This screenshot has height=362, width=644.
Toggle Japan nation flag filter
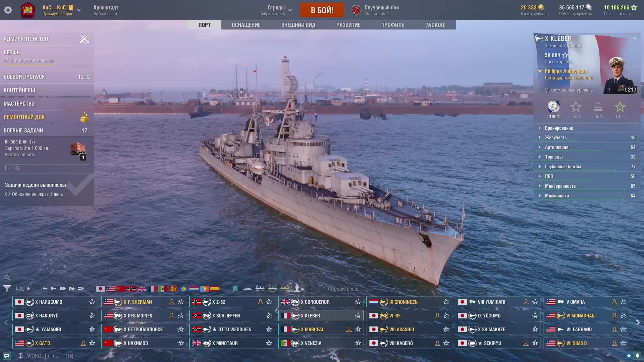pyautogui.click(x=100, y=289)
